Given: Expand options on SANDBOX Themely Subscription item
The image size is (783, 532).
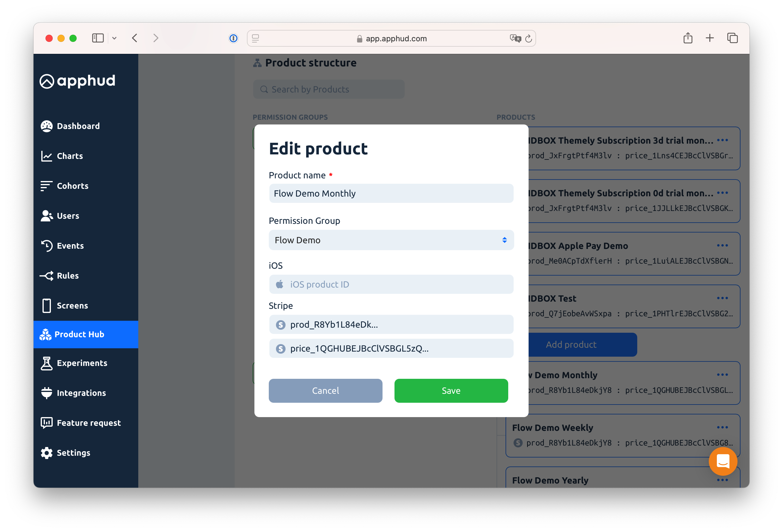Looking at the screenshot, I should click(723, 140).
